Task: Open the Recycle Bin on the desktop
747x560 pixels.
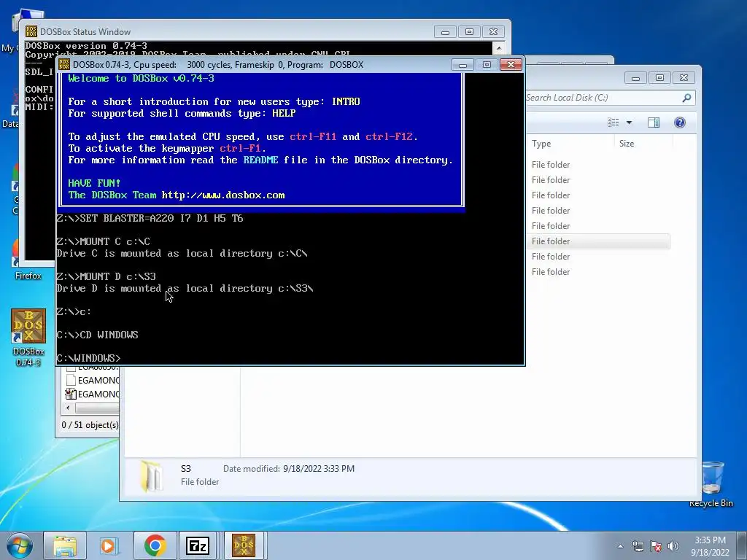Action: tap(711, 485)
